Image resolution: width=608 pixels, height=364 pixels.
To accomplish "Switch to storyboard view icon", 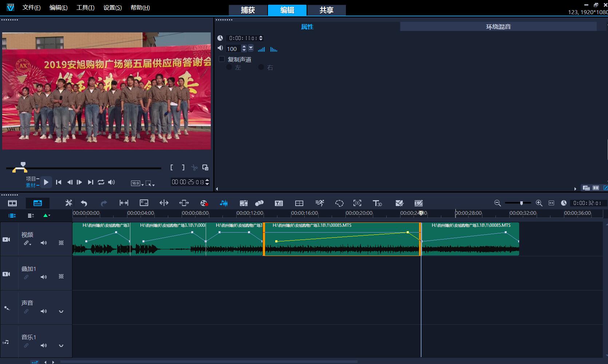I will click(12, 203).
